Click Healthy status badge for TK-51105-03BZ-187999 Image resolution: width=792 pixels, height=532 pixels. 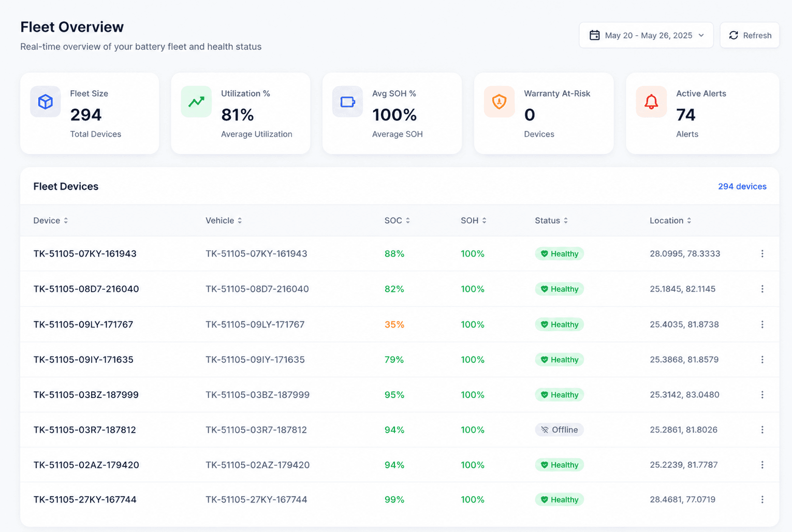[559, 395]
